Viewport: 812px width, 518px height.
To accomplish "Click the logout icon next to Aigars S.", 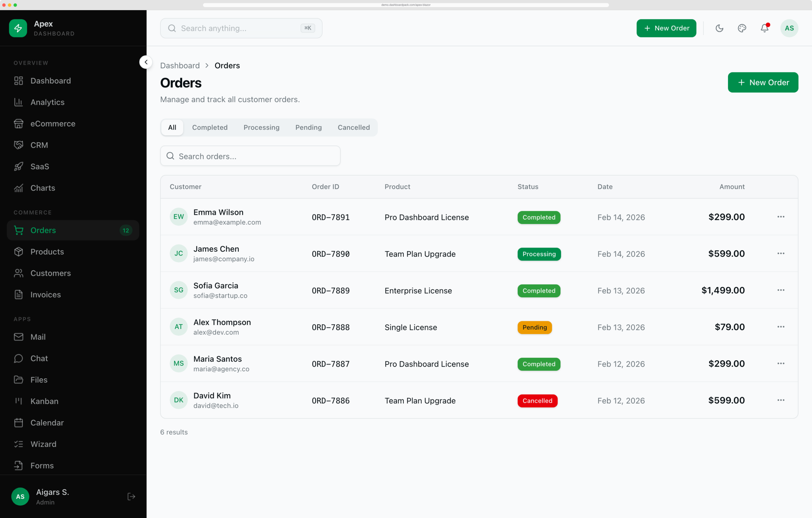I will (x=131, y=496).
